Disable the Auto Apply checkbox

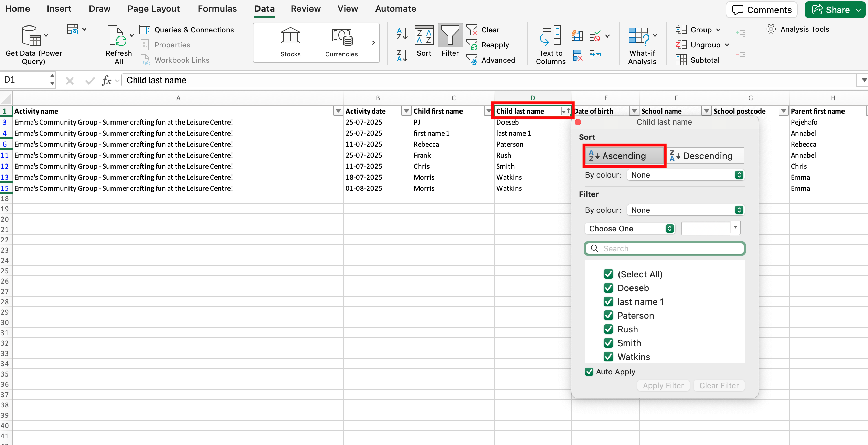tap(589, 372)
